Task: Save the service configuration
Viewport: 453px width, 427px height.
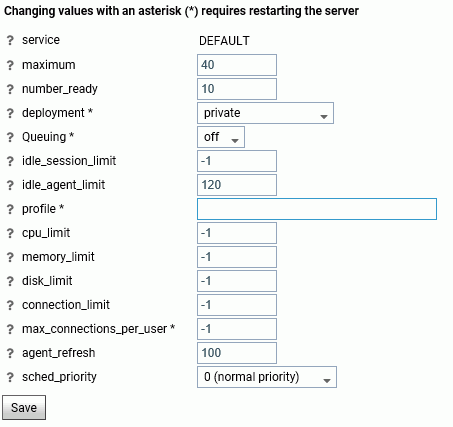Action: click(24, 407)
